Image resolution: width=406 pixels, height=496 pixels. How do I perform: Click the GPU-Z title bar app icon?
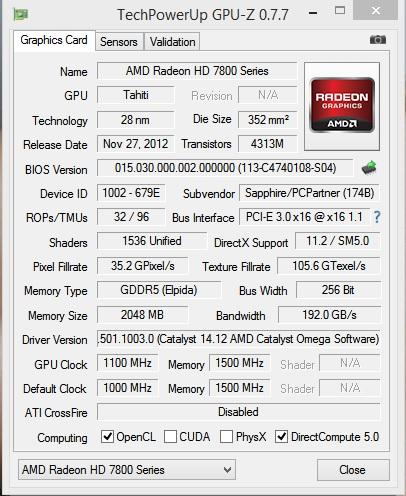[21, 14]
